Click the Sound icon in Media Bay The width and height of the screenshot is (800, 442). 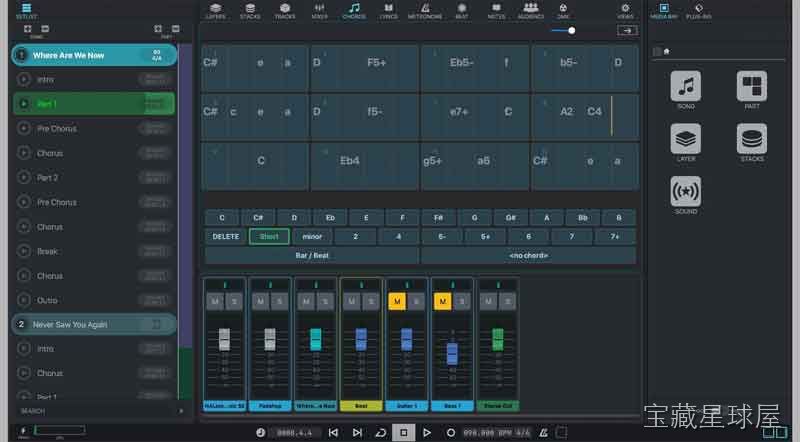pyautogui.click(x=685, y=191)
